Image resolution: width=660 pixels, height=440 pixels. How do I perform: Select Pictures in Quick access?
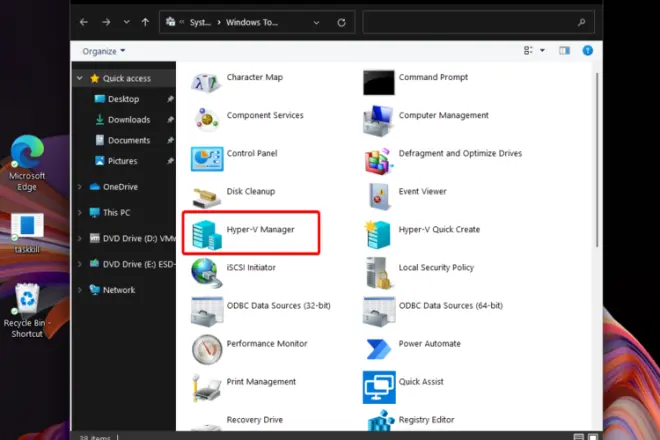point(122,161)
